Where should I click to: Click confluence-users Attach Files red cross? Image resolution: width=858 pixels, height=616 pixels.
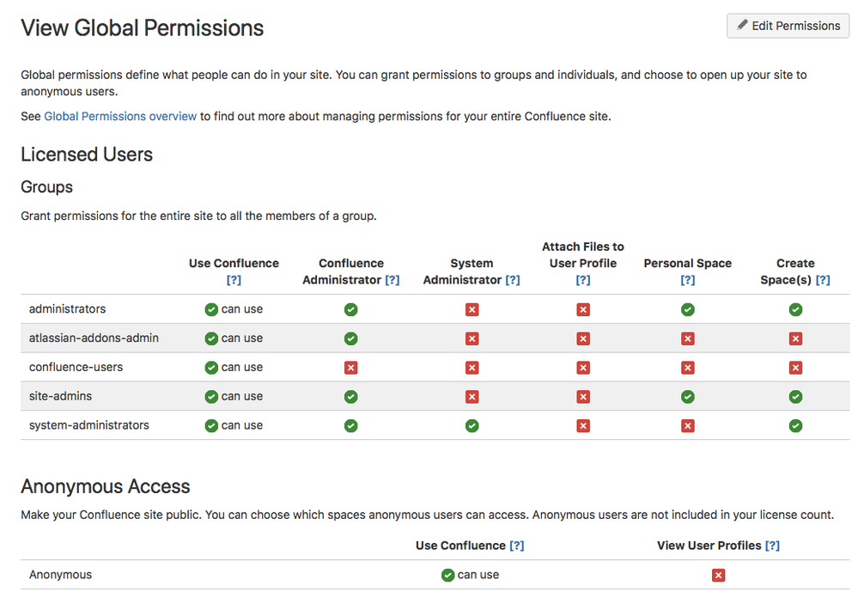pyautogui.click(x=583, y=368)
